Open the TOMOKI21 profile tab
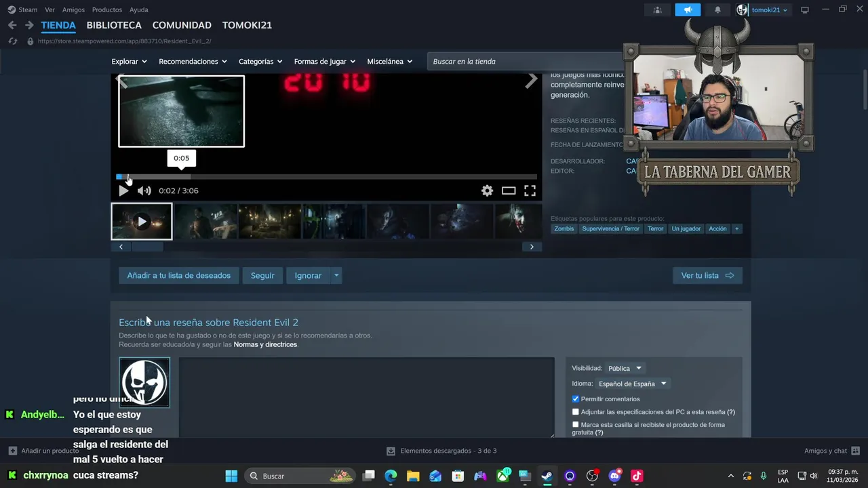 [x=247, y=25]
